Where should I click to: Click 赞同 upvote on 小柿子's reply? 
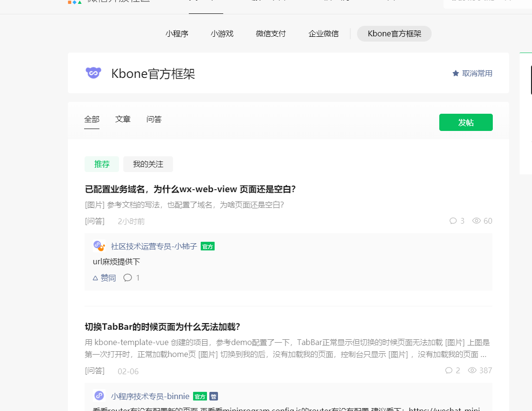(105, 278)
